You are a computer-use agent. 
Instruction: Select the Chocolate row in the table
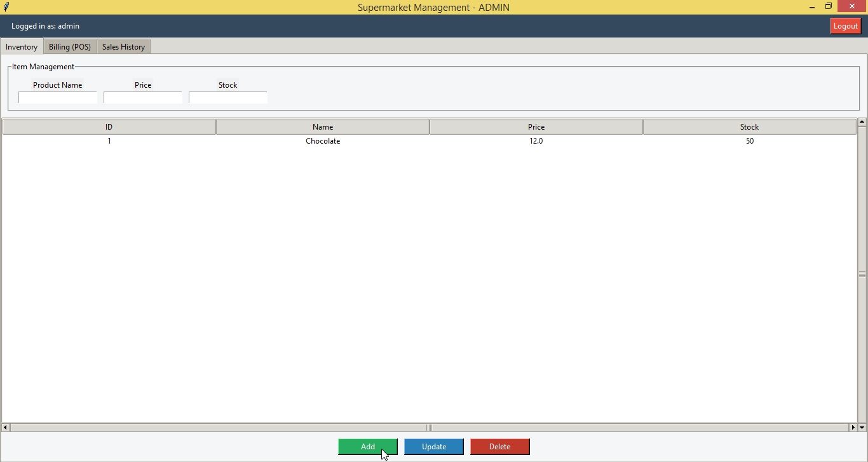click(323, 141)
